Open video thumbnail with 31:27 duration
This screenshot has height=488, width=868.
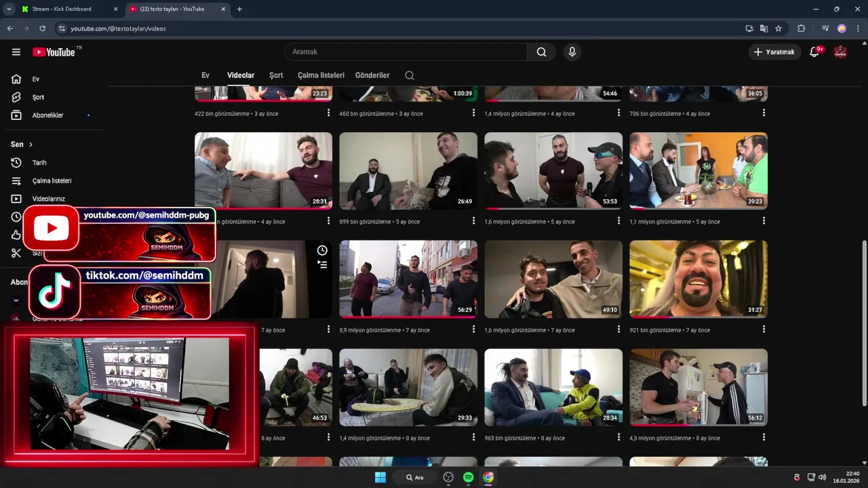point(698,279)
